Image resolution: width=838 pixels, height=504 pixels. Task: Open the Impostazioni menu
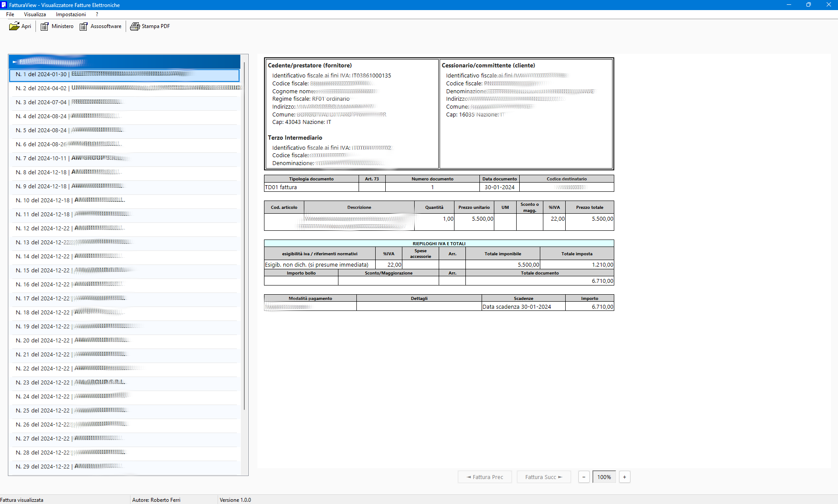click(71, 14)
